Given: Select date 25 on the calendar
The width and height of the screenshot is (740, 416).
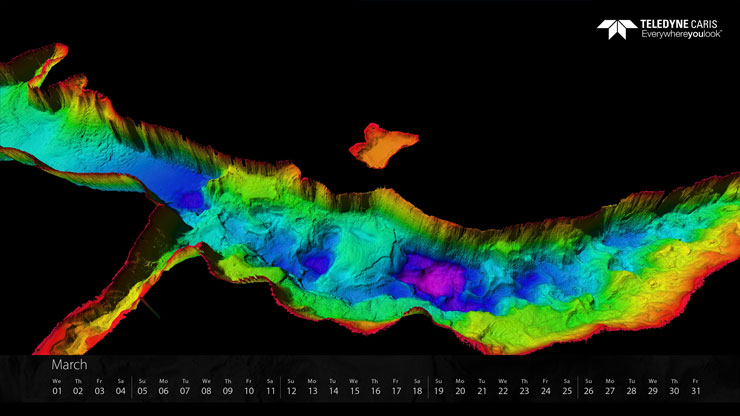Looking at the screenshot, I should click(567, 391).
